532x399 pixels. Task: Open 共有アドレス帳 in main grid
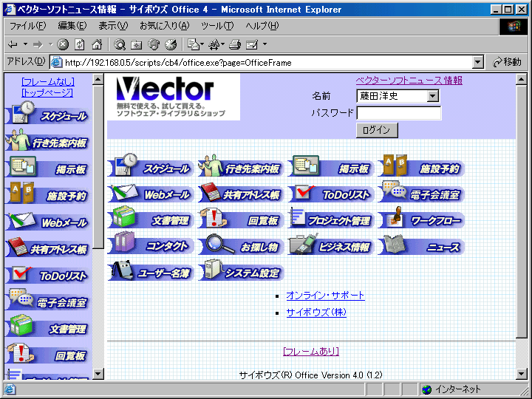pyautogui.click(x=241, y=193)
